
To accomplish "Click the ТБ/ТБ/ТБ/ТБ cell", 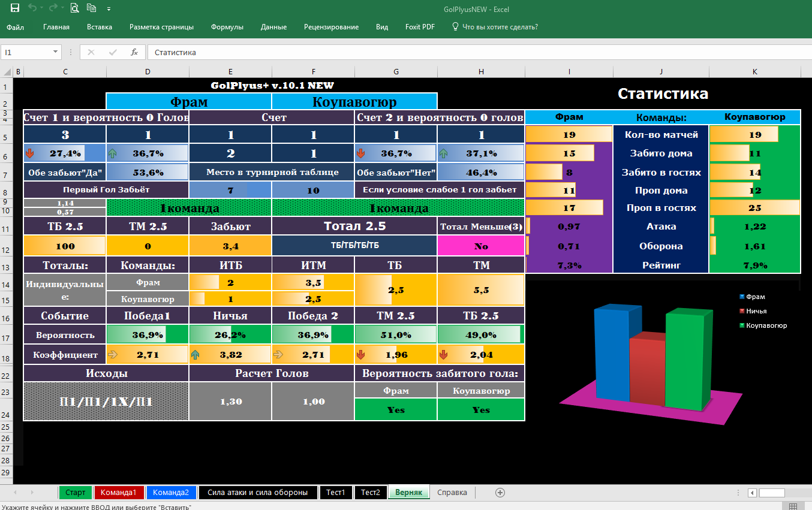I will [354, 246].
